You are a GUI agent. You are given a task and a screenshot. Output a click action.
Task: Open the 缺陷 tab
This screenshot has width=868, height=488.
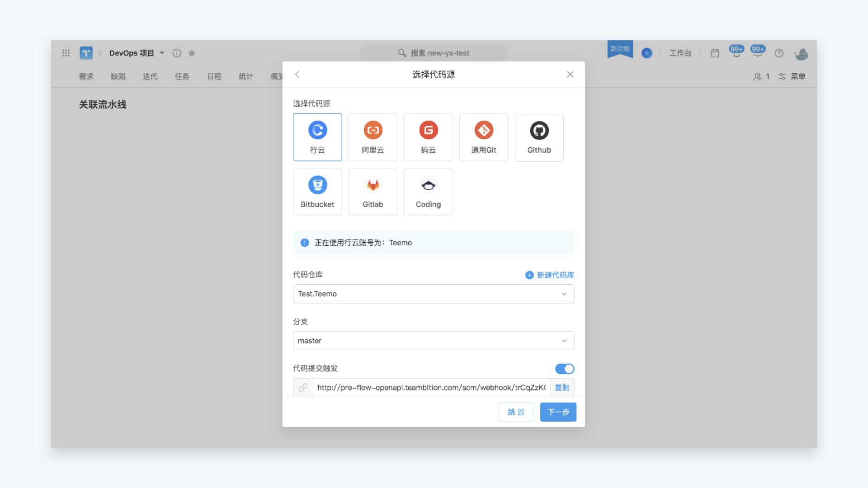pos(118,76)
